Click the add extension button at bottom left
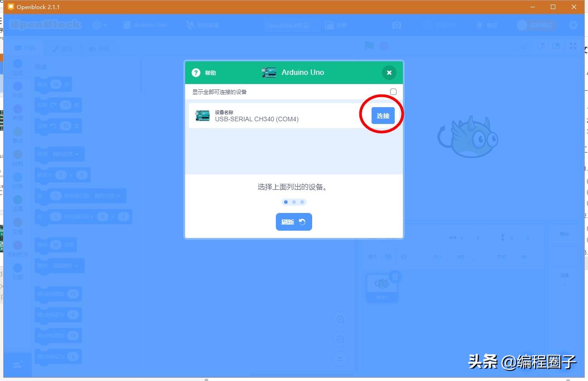The image size is (588, 381). click(17, 365)
